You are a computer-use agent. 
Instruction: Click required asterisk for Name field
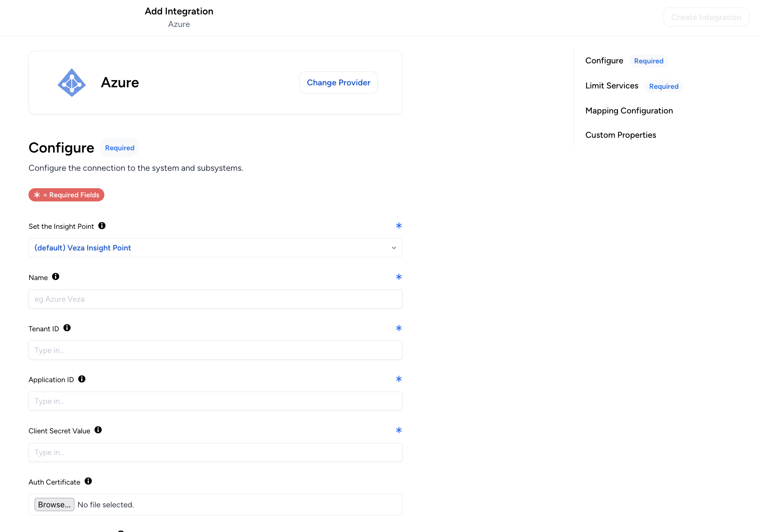coord(399,277)
